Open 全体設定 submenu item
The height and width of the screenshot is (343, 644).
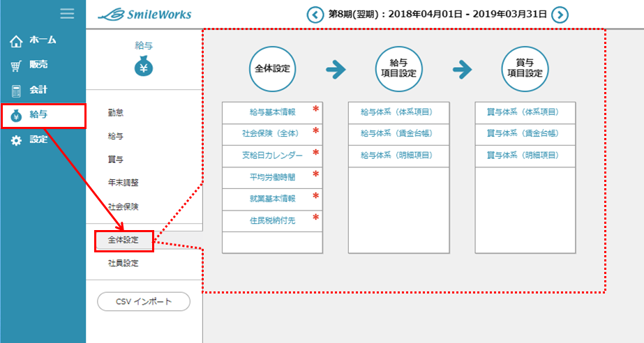(x=123, y=240)
